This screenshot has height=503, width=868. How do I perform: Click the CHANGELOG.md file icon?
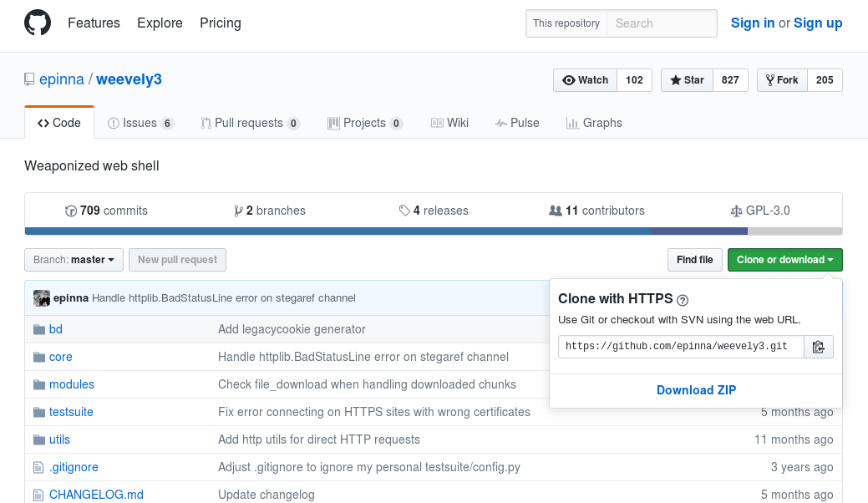(38, 495)
